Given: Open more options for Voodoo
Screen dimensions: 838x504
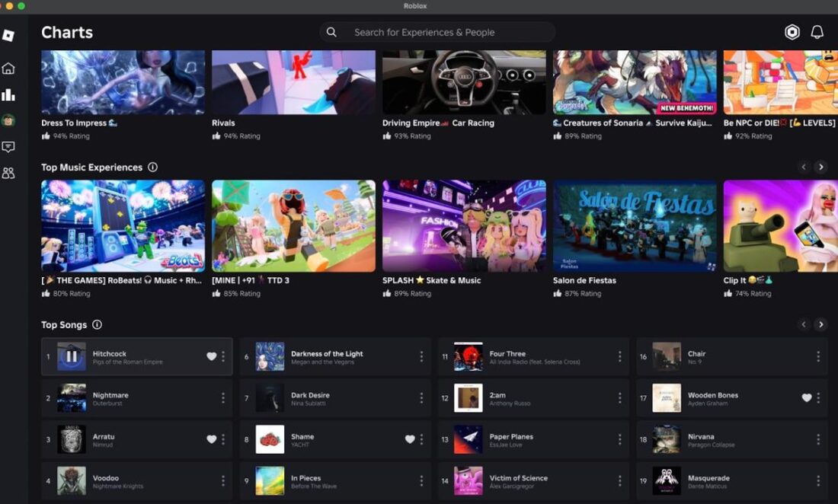Looking at the screenshot, I should pos(223,481).
